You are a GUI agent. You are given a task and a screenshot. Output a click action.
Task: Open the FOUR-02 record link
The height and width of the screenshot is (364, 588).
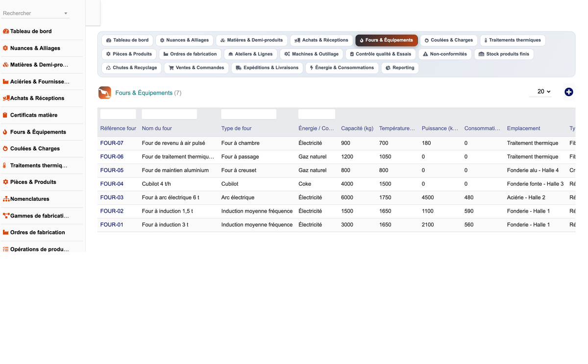[112, 211]
